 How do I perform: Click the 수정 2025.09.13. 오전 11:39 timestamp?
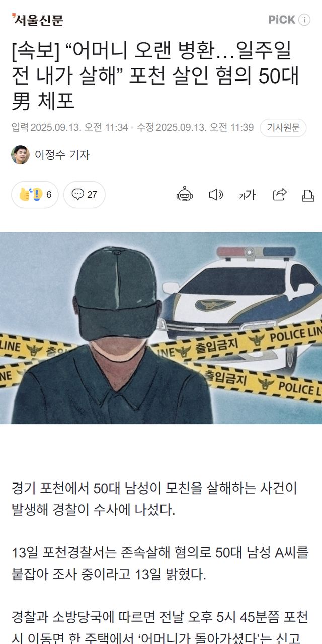pyautogui.click(x=195, y=128)
